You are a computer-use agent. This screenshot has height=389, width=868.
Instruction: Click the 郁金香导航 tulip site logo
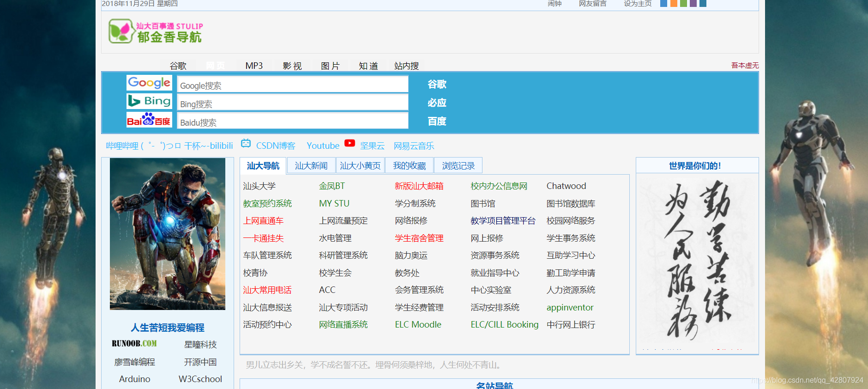tap(156, 31)
